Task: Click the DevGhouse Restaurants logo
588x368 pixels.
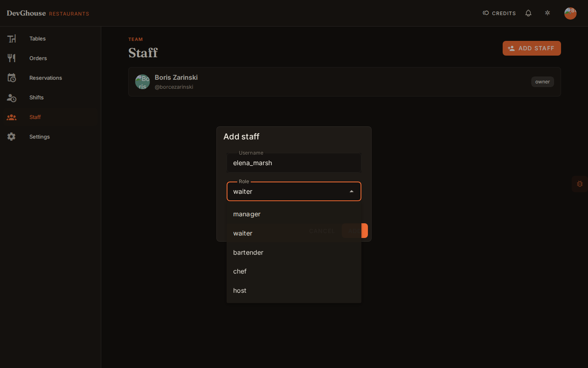Action: (x=48, y=13)
